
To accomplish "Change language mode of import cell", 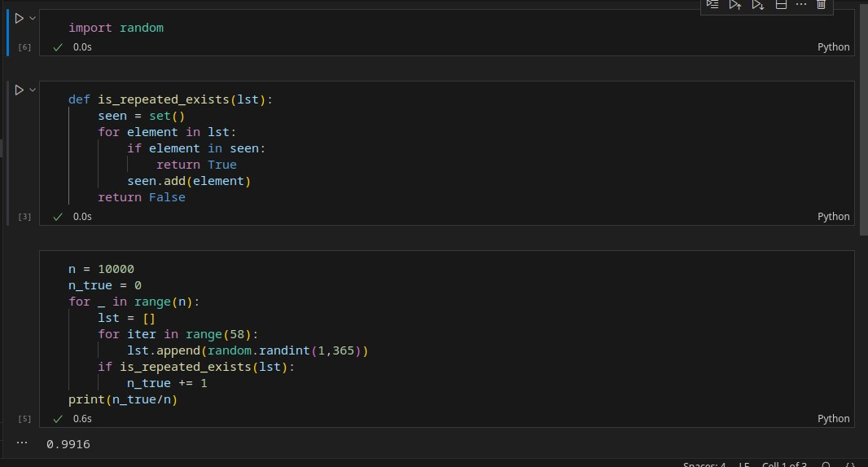I will pos(833,47).
